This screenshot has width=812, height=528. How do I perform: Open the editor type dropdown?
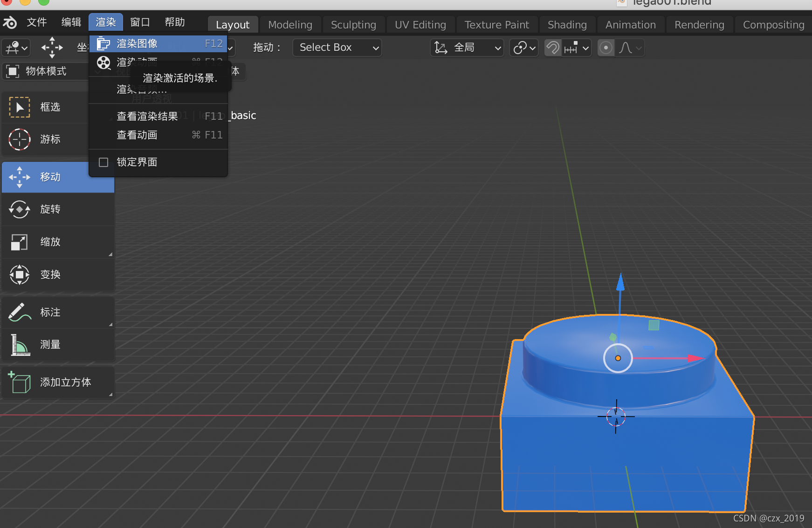coord(17,48)
